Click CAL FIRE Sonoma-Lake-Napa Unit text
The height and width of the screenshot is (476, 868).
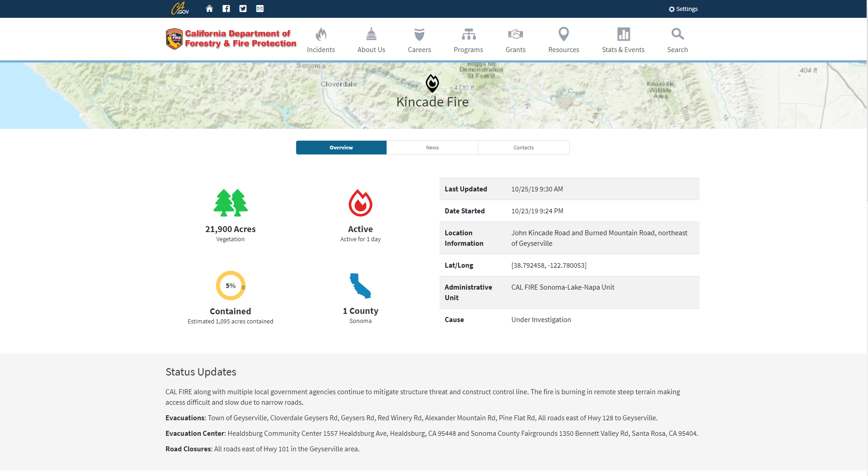pos(563,287)
